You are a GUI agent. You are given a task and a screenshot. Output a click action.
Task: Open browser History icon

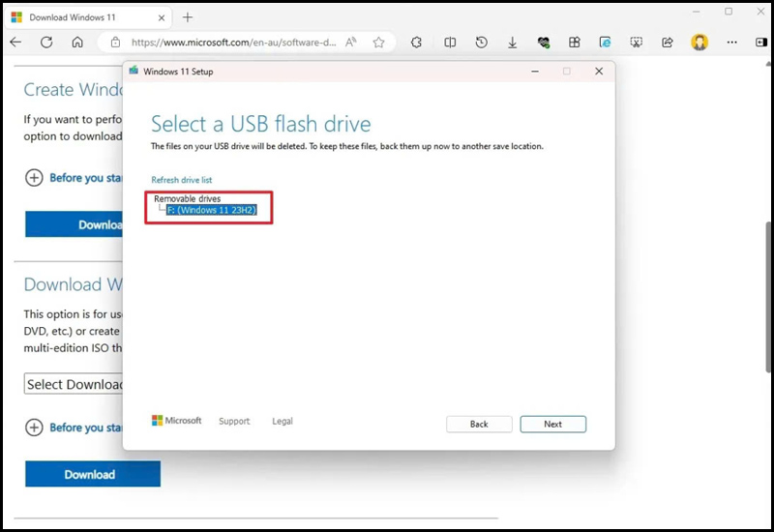tap(481, 43)
